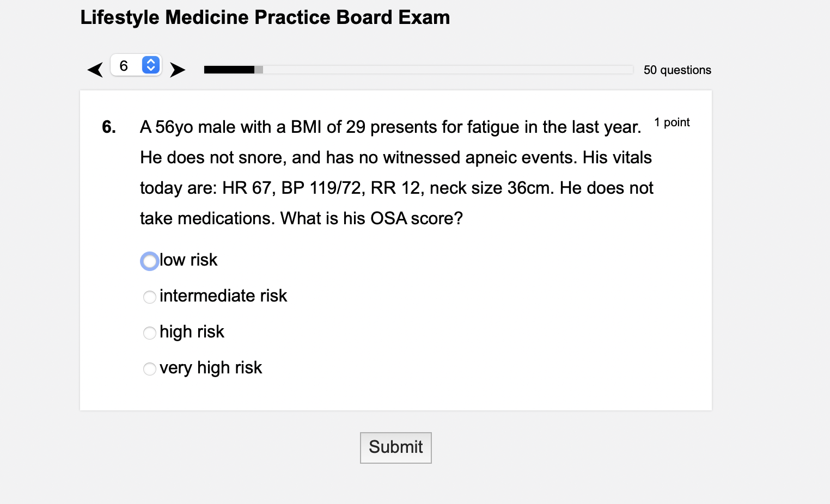Screen dimensions: 830x504
Task: Choose the intermediate risk option
Action: [x=150, y=297]
